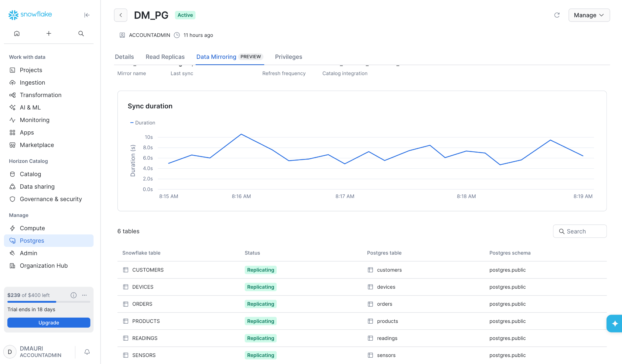
Task: Click the Ingestion cloud icon
Action: (x=12, y=83)
